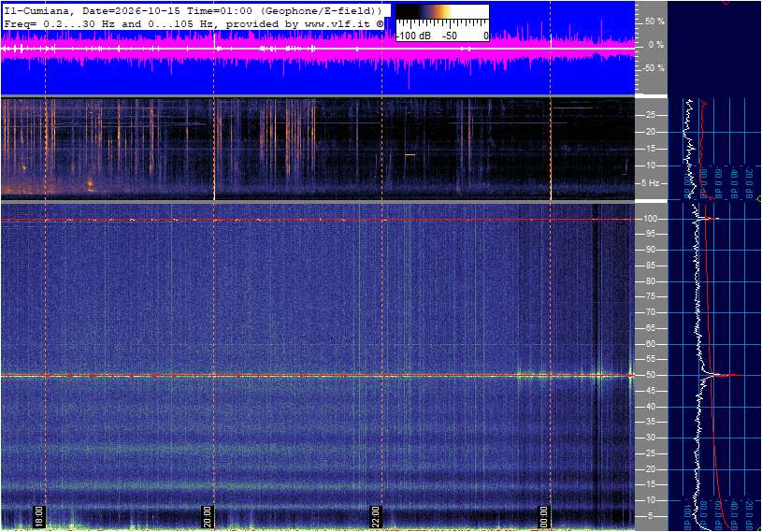This screenshot has width=762, height=532.
Task: Click the 30 Hz label on lower axis
Action: point(650,438)
